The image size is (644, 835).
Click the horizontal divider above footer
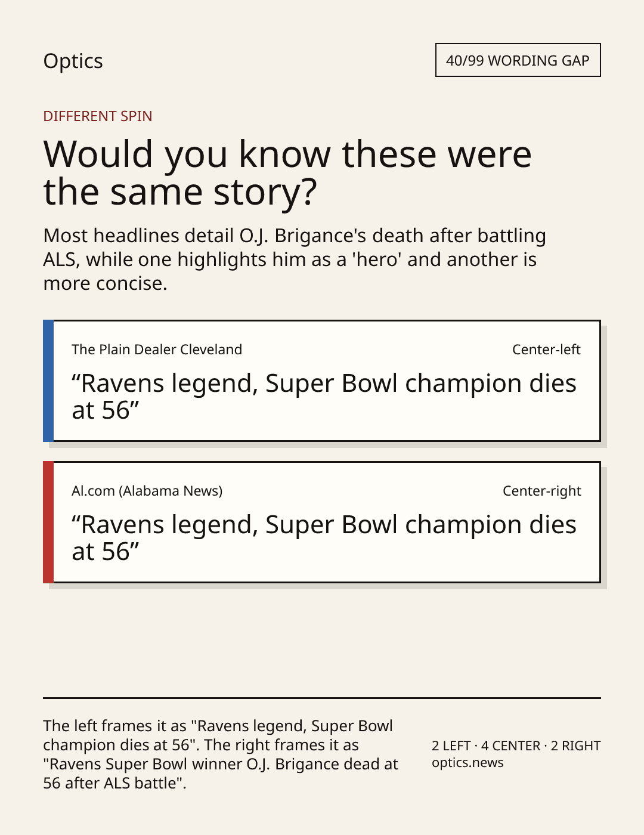(x=322, y=698)
